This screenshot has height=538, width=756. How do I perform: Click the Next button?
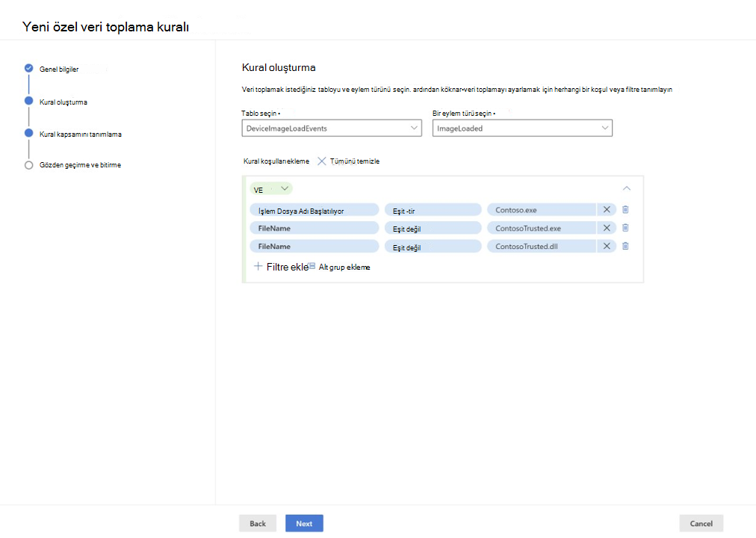[304, 523]
